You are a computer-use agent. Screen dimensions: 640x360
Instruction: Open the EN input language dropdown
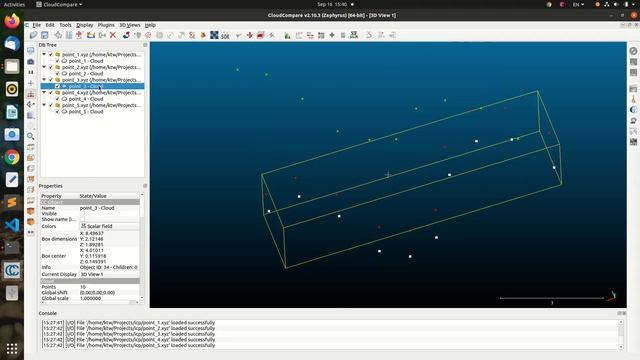pos(578,4)
